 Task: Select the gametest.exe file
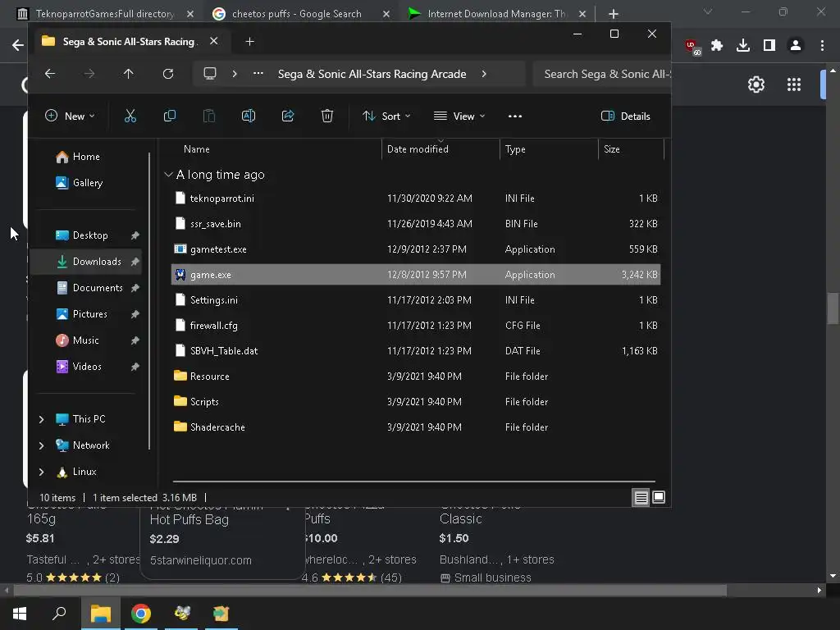click(416, 249)
